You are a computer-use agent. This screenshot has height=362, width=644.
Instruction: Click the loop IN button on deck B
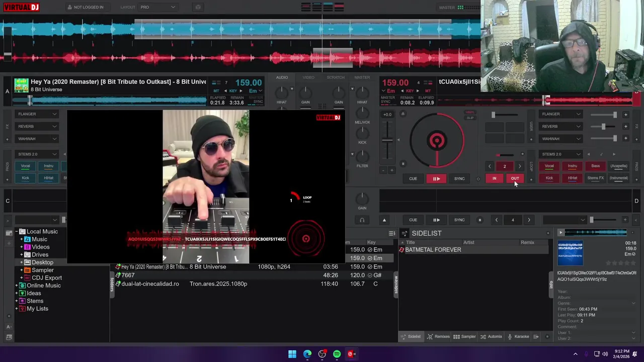[x=494, y=178]
